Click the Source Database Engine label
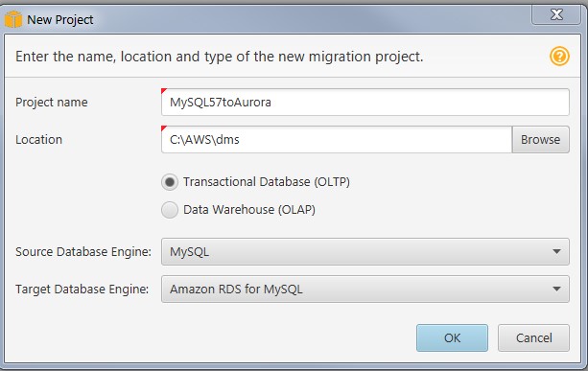The image size is (588, 371). tap(83, 252)
